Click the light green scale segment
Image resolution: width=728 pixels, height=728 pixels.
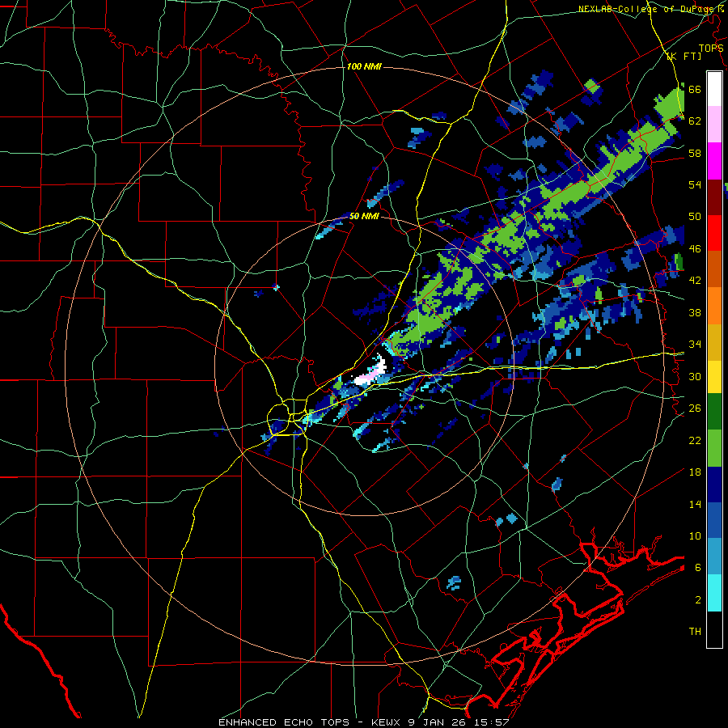click(x=714, y=448)
